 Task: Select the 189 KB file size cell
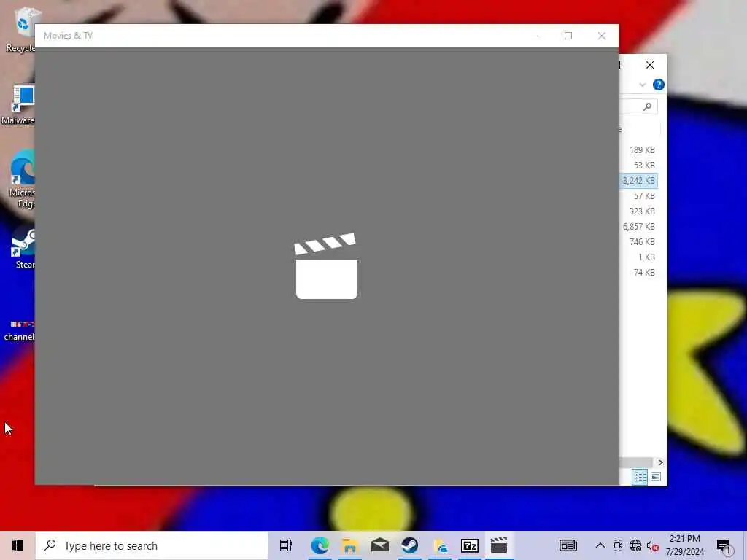pyautogui.click(x=642, y=150)
